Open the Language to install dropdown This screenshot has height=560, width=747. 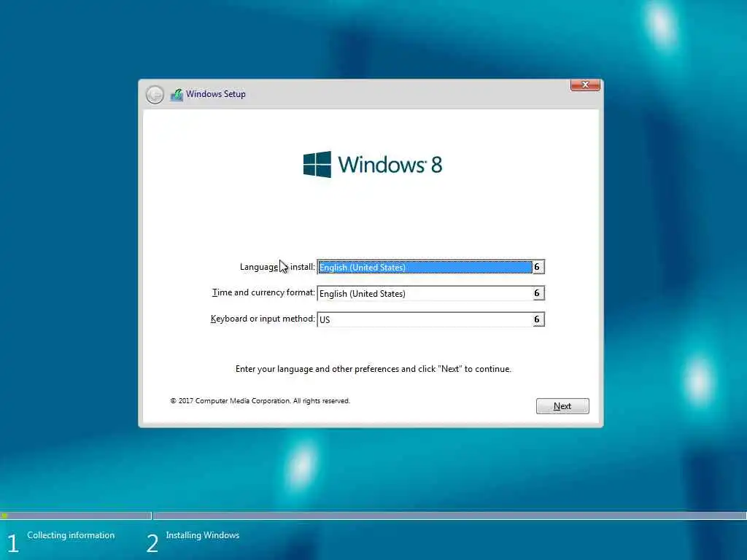tap(430, 267)
